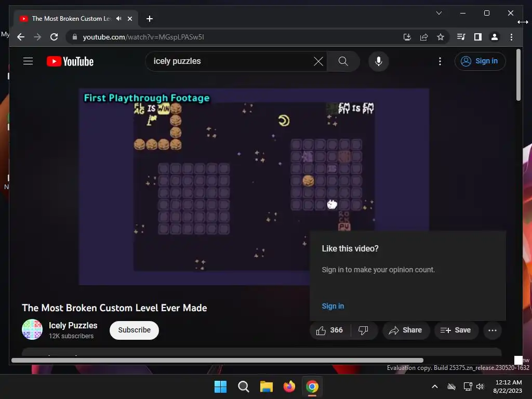This screenshot has width=532, height=399.
Task: Expand the tab search dropdown
Action: (x=438, y=13)
